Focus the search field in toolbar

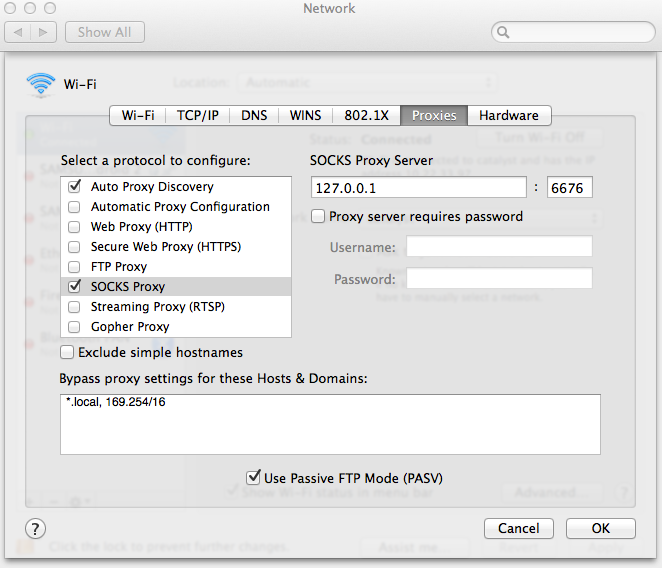[573, 32]
